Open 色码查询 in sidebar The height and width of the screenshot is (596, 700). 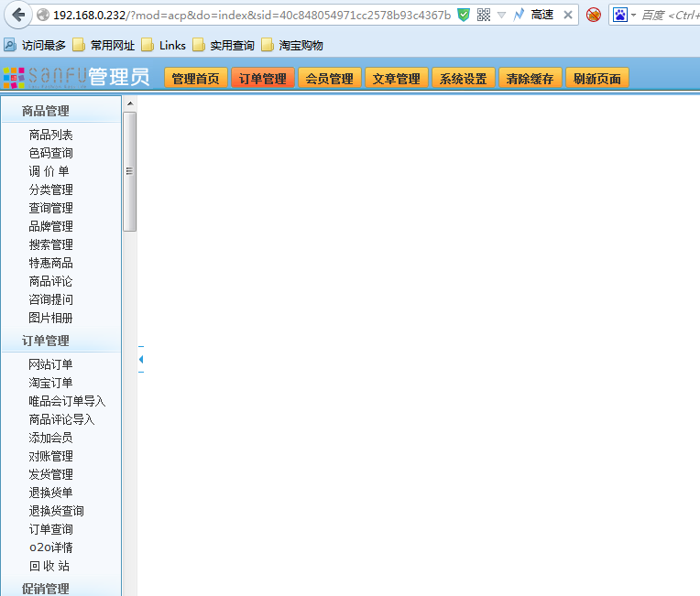[x=51, y=153]
